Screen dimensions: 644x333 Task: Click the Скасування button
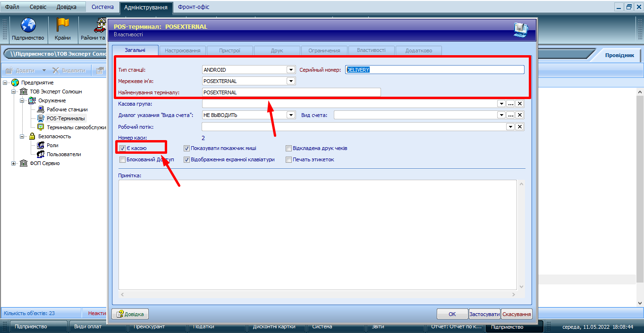[x=517, y=314]
